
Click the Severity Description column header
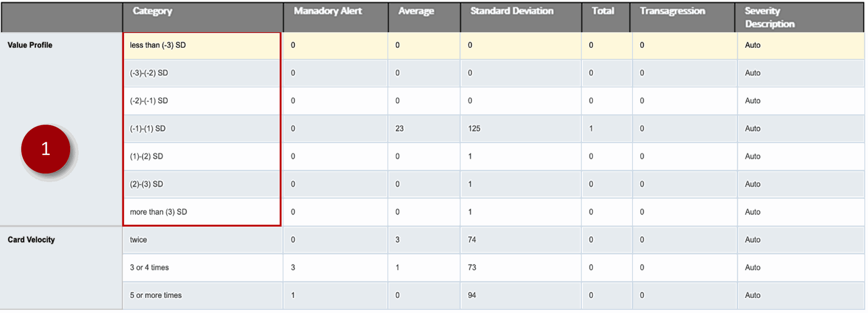click(769, 18)
